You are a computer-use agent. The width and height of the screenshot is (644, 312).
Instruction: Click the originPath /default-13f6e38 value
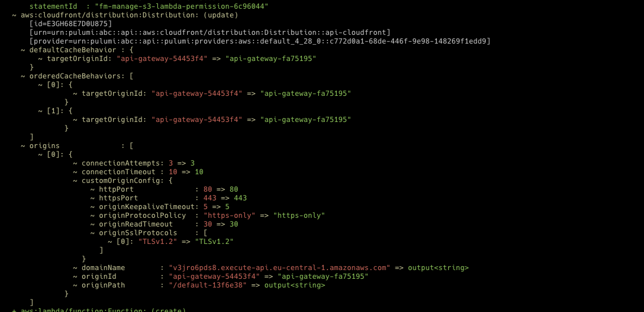click(208, 285)
